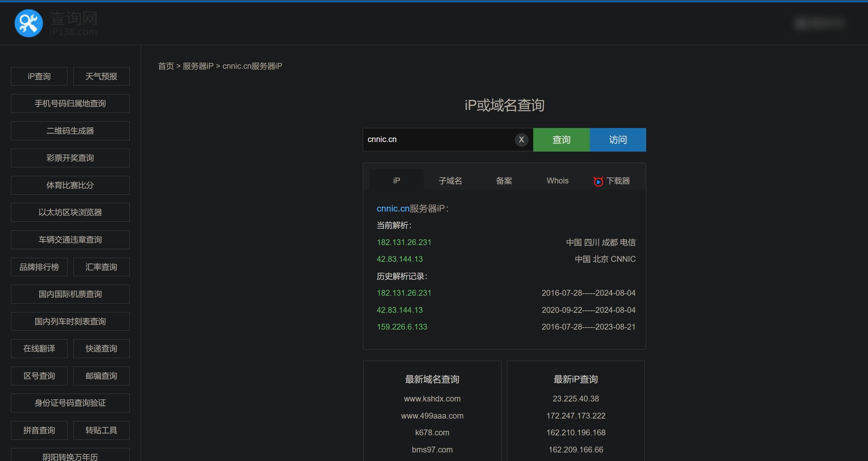Open the 备案 tab
Image resolution: width=868 pixels, height=461 pixels.
pos(504,181)
